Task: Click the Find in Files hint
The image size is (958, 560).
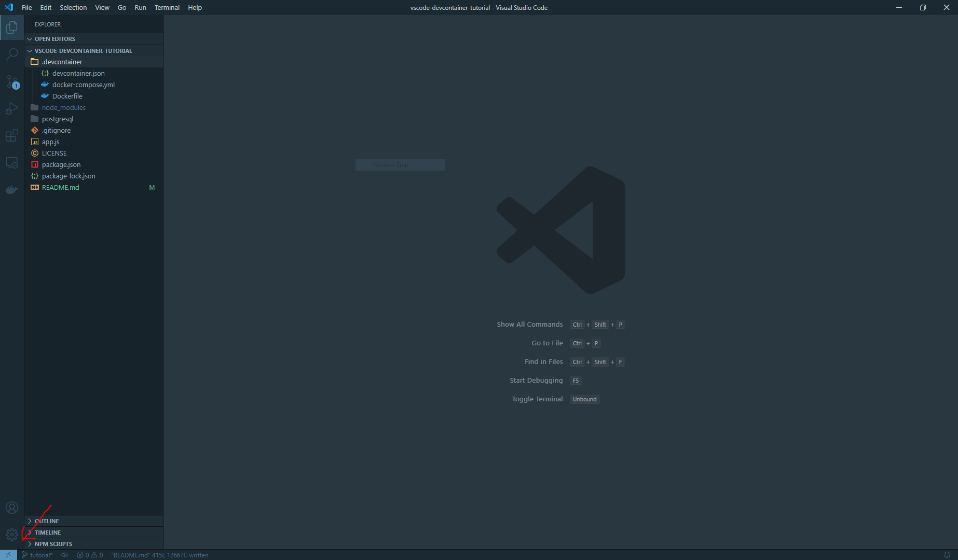Action: point(543,362)
